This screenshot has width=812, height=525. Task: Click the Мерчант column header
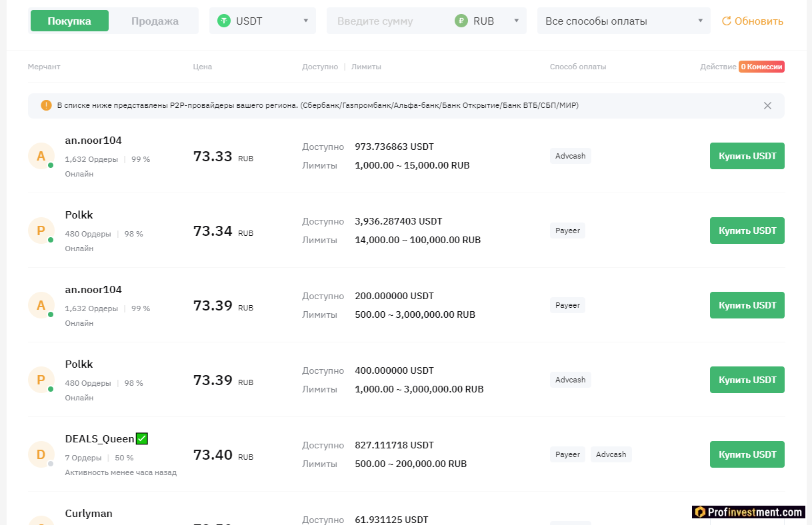pos(44,67)
